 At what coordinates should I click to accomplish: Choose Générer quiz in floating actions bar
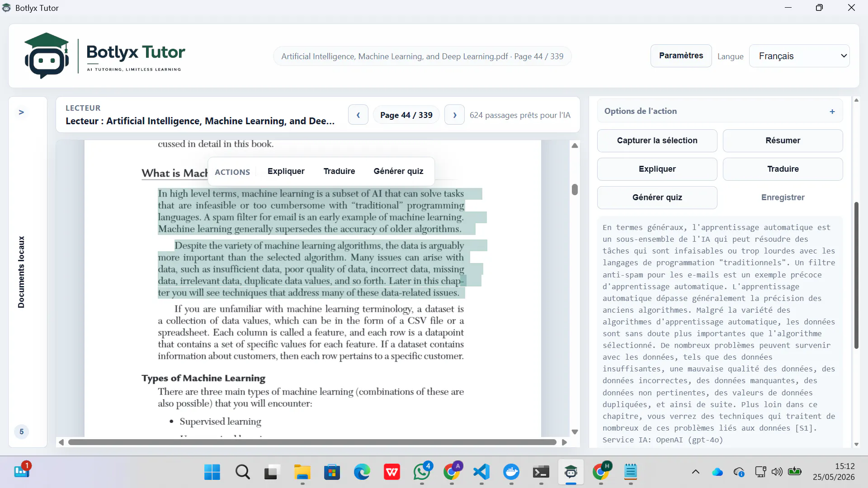click(x=398, y=171)
